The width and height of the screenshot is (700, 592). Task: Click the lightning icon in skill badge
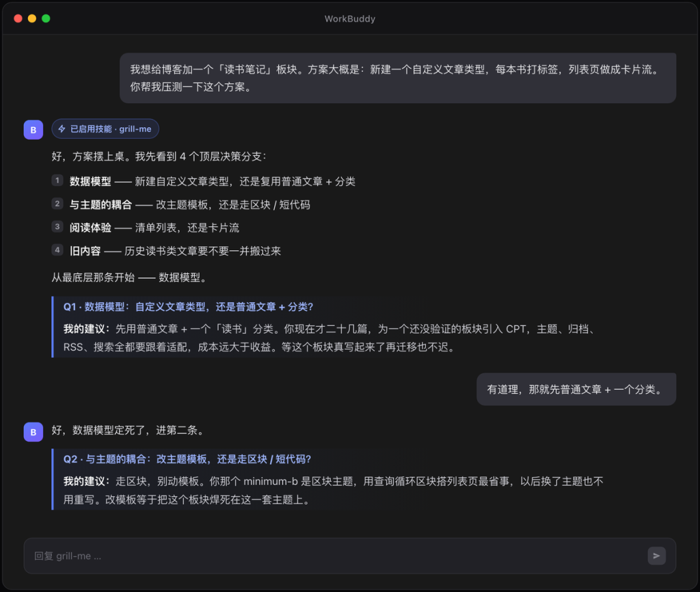click(x=62, y=129)
